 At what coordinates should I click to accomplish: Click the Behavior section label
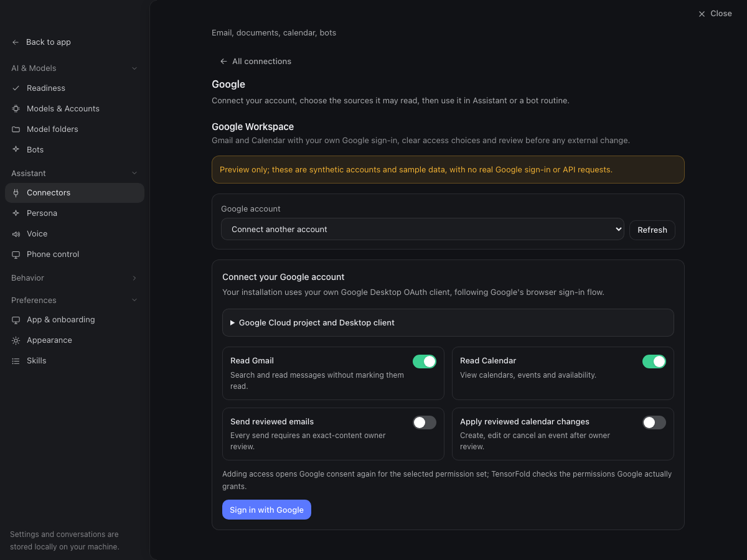[27, 278]
